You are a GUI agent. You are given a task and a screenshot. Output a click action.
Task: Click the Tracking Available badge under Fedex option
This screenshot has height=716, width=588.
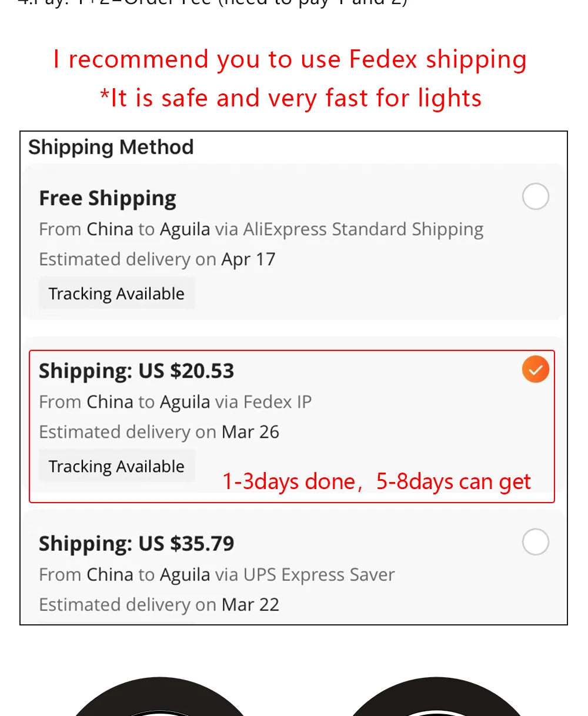point(116,466)
